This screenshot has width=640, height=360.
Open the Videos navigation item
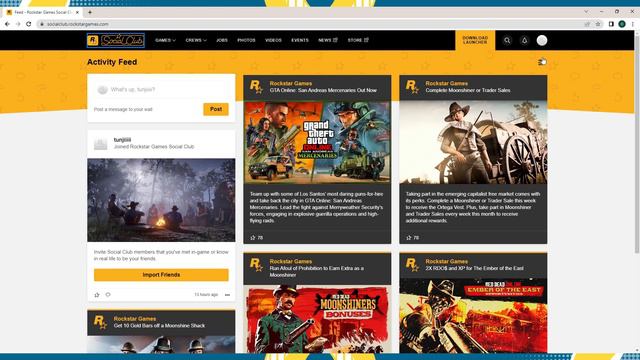[x=273, y=40]
